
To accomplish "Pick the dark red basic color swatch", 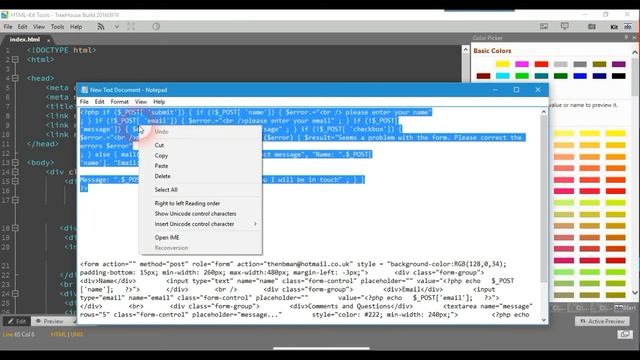I will (483, 76).
